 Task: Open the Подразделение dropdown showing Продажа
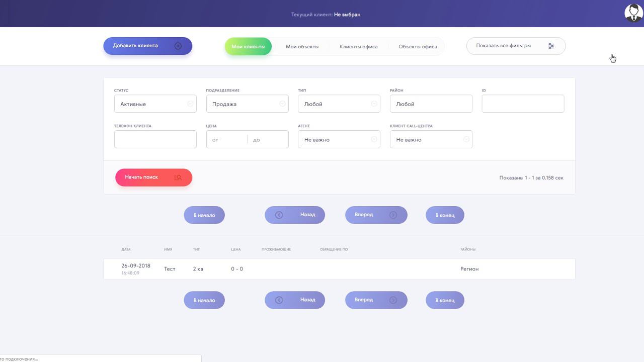click(248, 104)
